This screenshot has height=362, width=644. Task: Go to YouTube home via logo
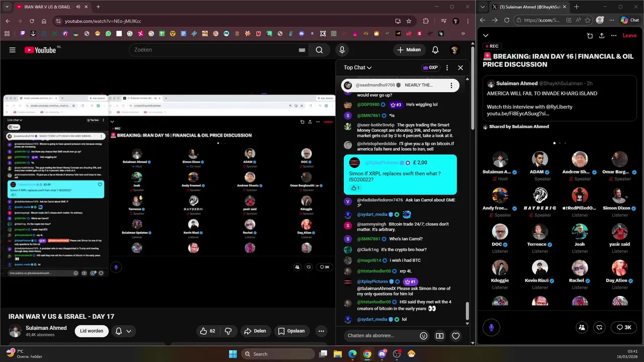point(40,50)
